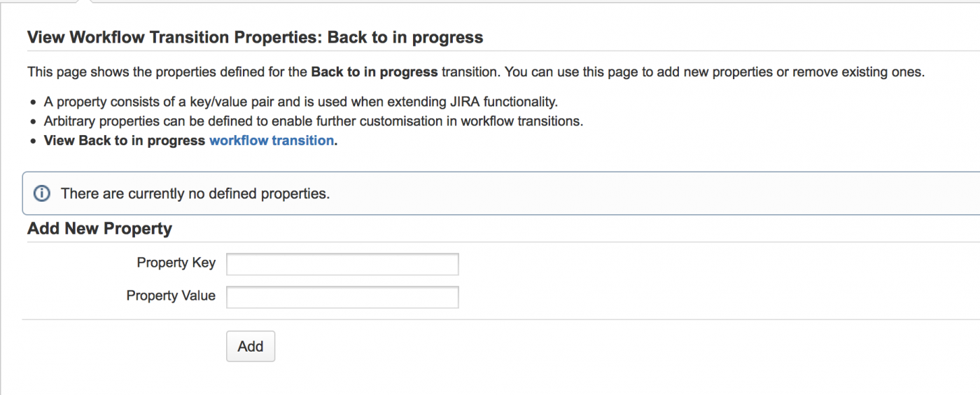Focus the Property Key input field
980x395 pixels.
(342, 264)
